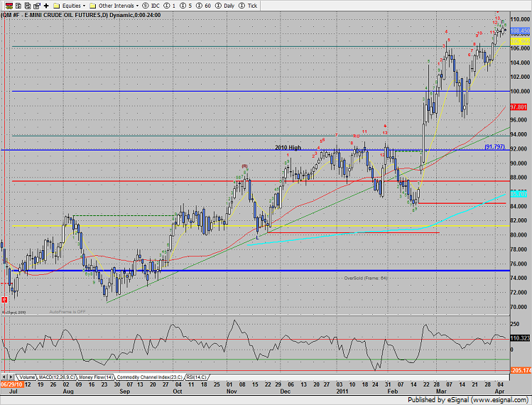Click the cyan 85.707 price label

coord(519,194)
